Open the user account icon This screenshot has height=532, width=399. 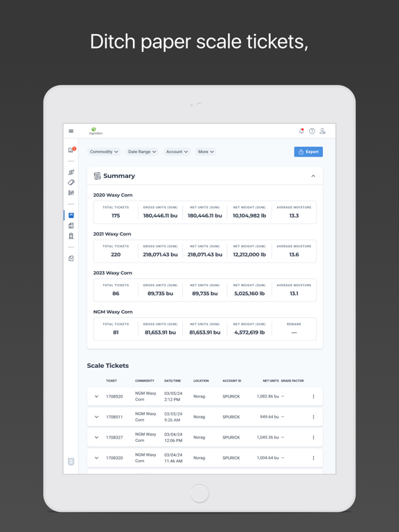coord(322,131)
